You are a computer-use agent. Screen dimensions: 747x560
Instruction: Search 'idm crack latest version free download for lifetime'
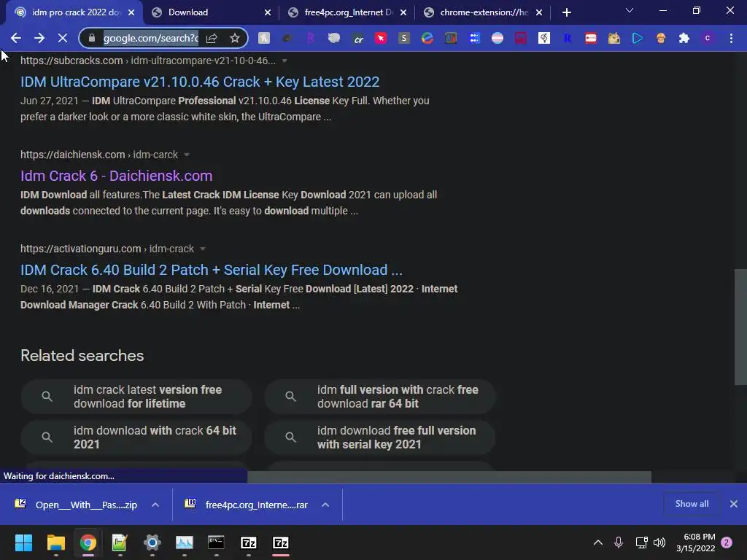pos(136,396)
